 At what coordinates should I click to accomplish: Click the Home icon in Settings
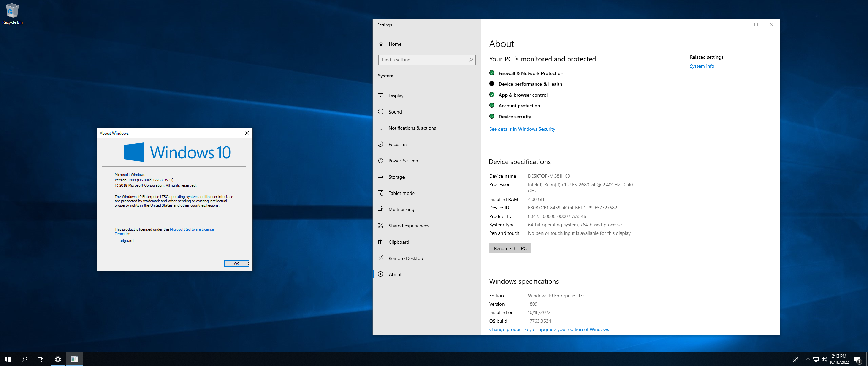(x=381, y=44)
